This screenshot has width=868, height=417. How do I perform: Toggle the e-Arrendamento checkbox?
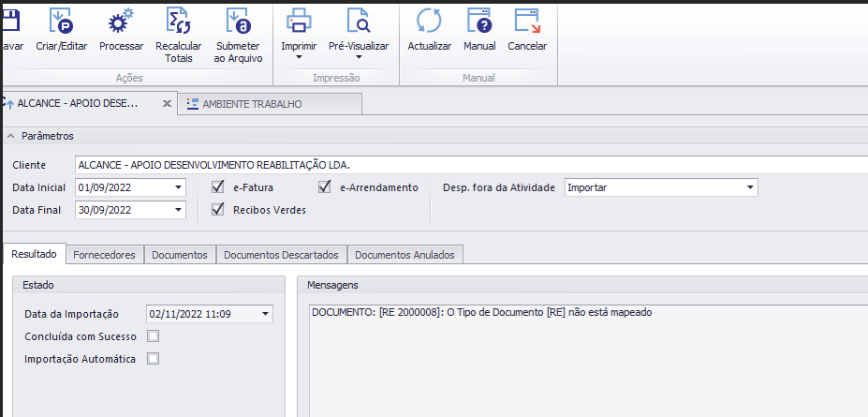(x=325, y=187)
